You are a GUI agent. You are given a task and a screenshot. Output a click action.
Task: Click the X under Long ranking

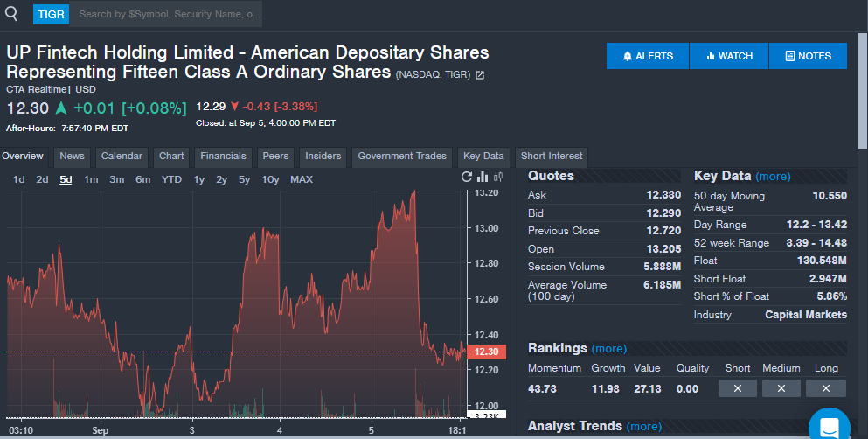click(x=825, y=388)
